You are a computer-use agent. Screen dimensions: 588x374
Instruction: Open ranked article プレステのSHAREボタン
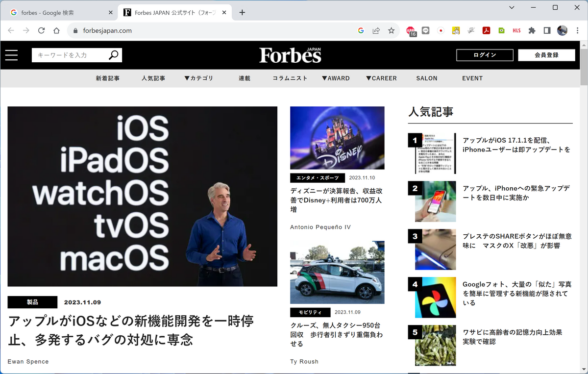tap(517, 241)
